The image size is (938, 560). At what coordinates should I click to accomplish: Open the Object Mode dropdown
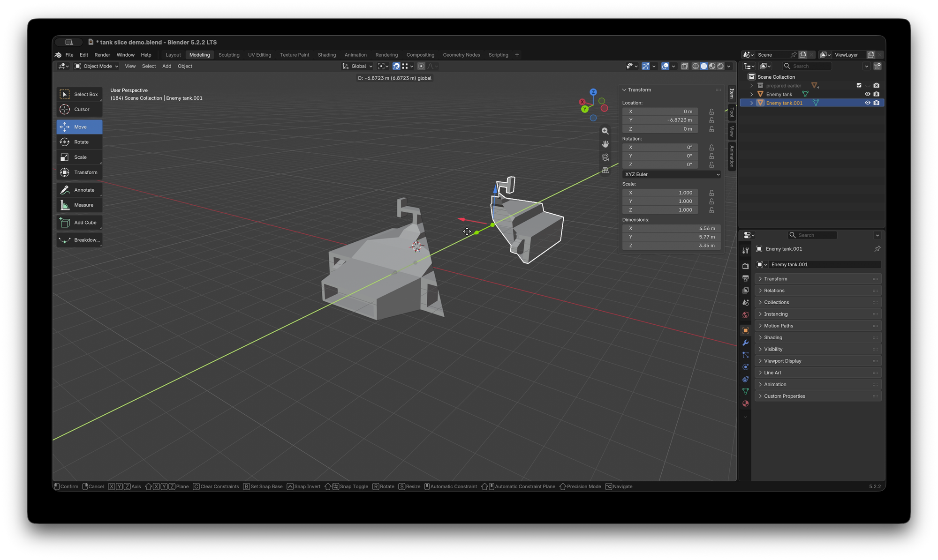97,66
